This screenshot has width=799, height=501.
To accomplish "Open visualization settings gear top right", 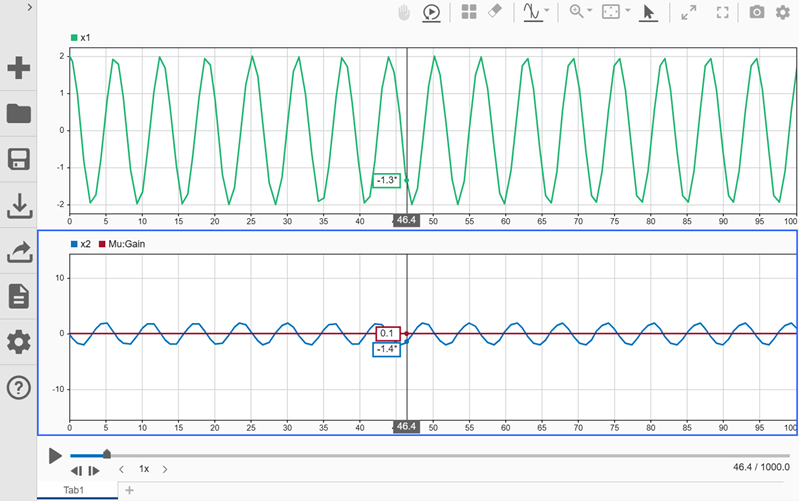I will 783,12.
